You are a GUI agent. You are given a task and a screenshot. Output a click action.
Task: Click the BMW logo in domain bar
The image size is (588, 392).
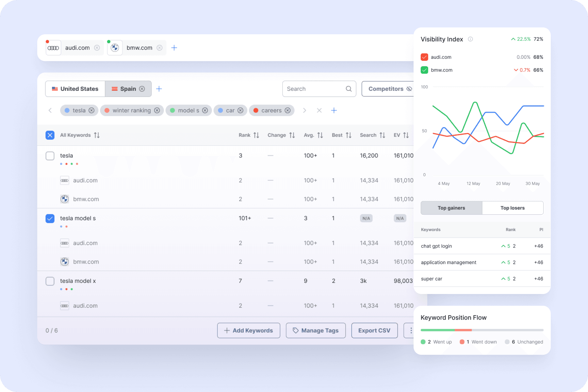pos(115,48)
